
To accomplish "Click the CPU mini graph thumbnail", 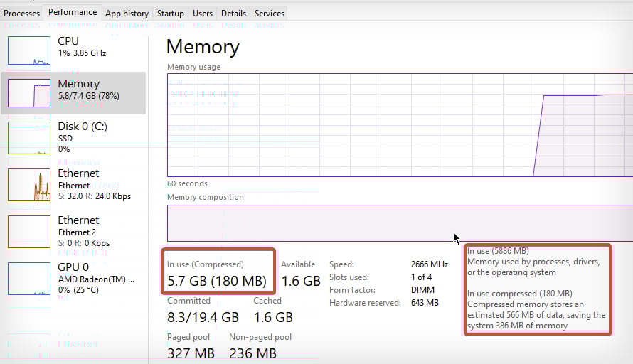I will (x=29, y=50).
